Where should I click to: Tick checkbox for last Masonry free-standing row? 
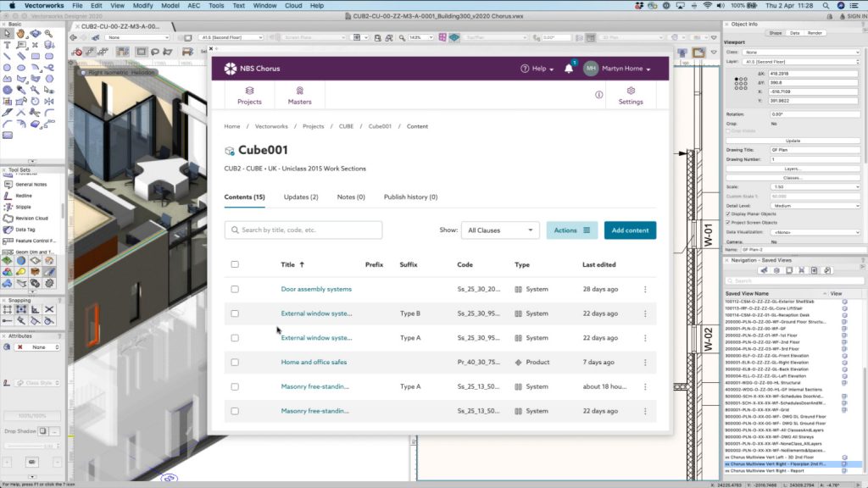click(235, 411)
